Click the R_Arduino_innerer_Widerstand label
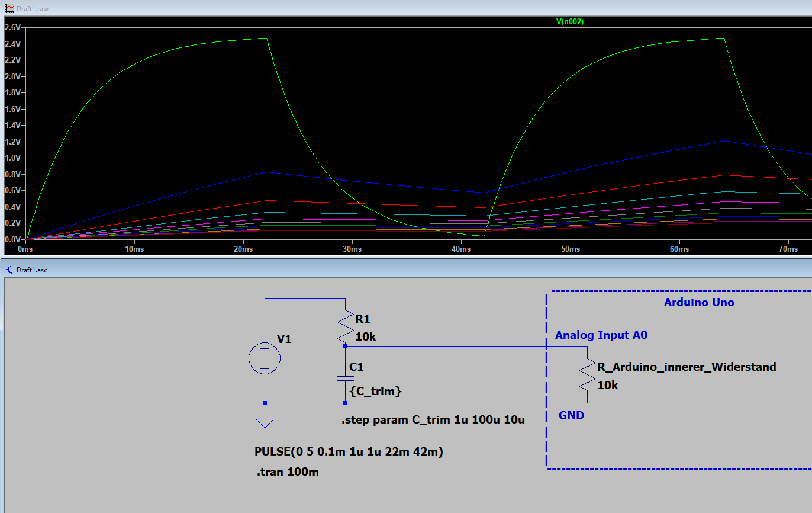The image size is (812, 513). pyautogui.click(x=687, y=367)
